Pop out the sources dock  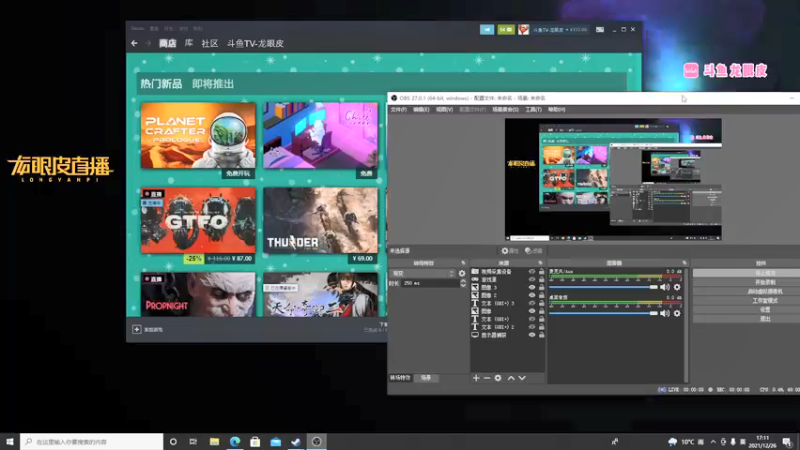pos(540,263)
